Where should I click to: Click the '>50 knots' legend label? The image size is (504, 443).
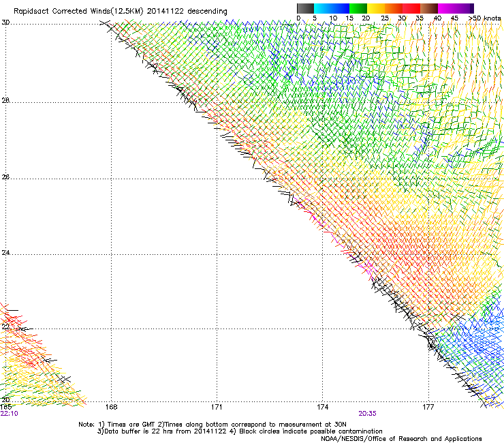[485, 18]
